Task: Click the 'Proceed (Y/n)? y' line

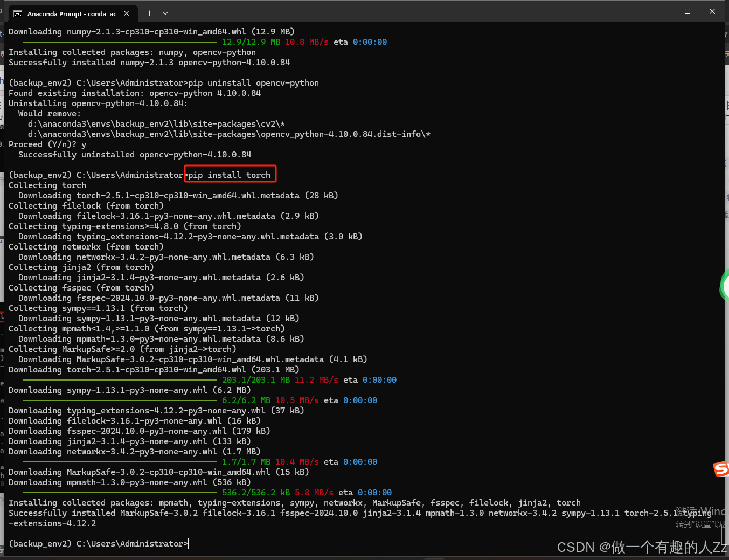Action: (47, 144)
